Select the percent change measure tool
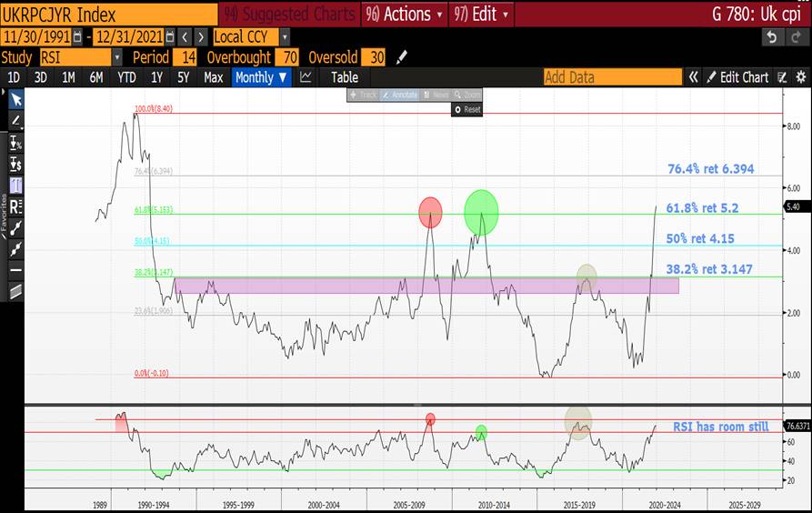 tap(15, 143)
